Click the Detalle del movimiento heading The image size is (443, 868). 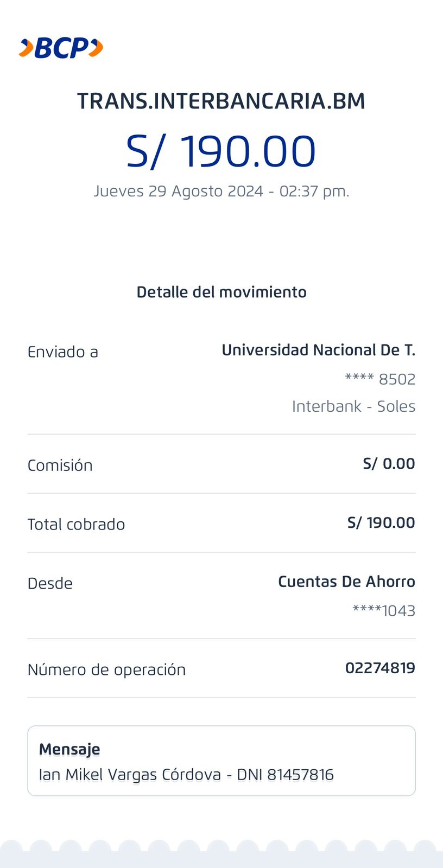click(x=221, y=292)
